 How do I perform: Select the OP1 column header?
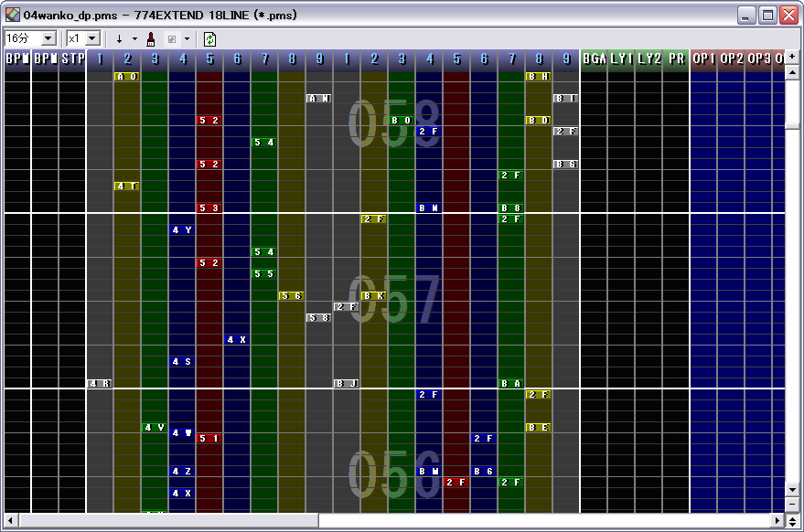click(x=703, y=59)
